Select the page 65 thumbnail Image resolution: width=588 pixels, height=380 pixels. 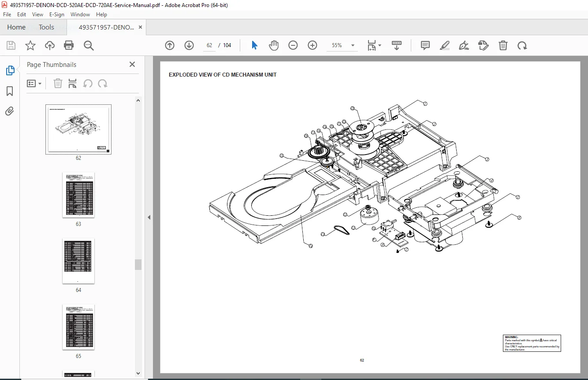[78, 327]
